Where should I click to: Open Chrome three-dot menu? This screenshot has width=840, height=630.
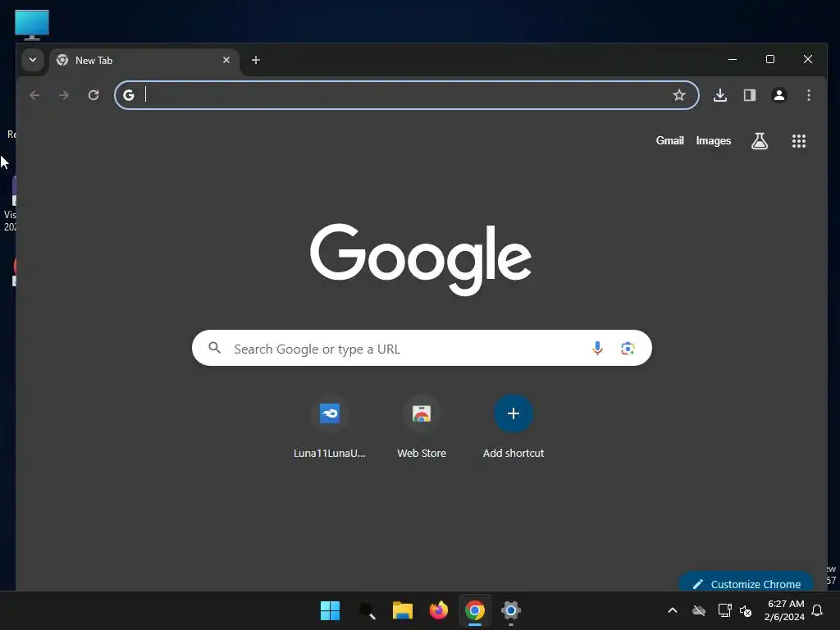pos(808,95)
